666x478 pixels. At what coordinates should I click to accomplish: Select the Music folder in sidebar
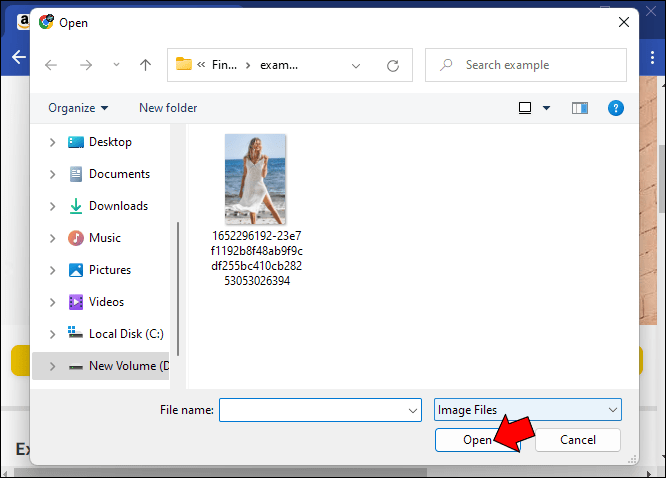click(x=104, y=238)
